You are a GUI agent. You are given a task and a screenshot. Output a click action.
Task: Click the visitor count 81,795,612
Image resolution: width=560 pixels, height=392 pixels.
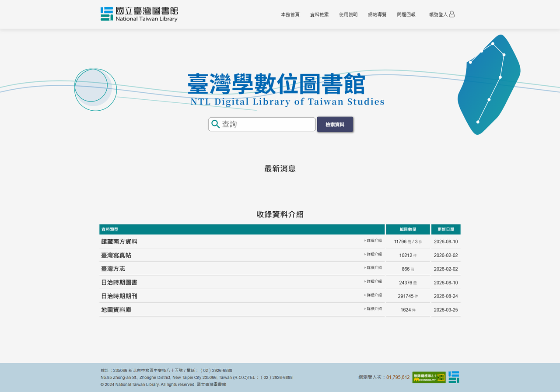[x=398, y=377]
